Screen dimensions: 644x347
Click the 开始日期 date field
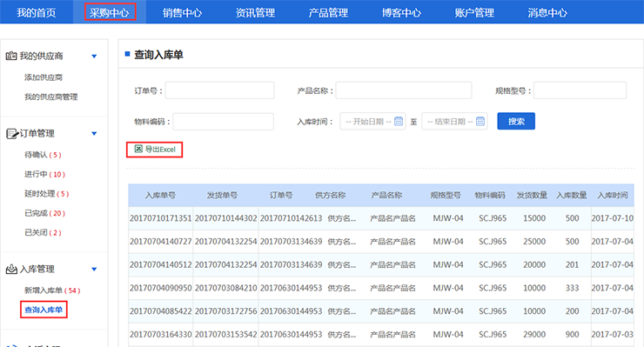(x=372, y=121)
